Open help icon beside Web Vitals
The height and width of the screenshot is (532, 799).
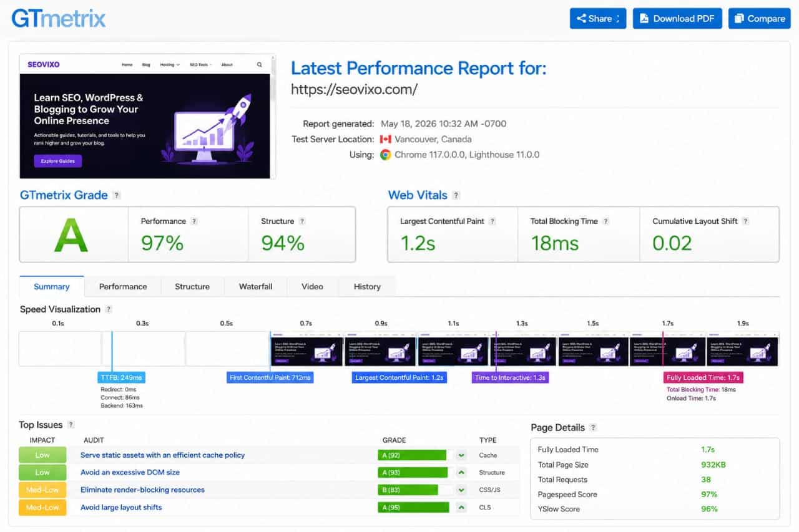(x=456, y=195)
